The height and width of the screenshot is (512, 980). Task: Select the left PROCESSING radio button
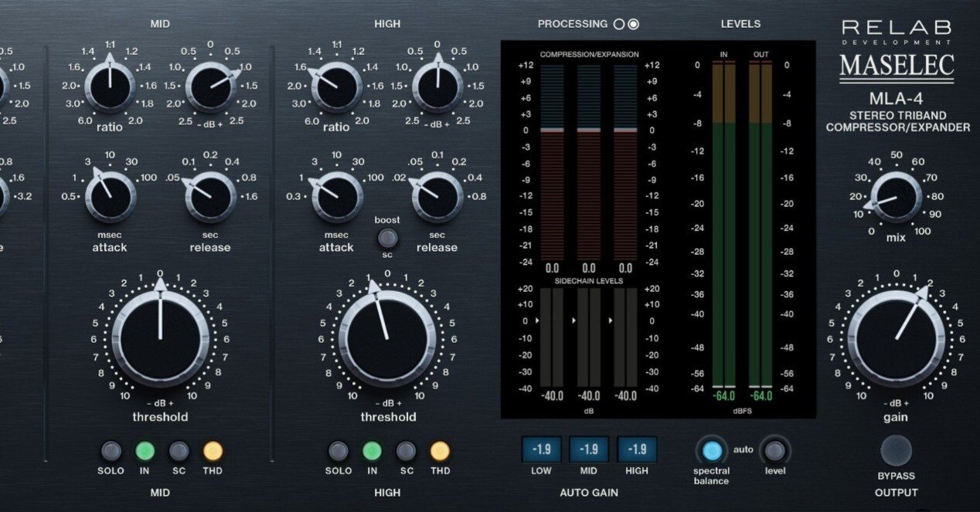coord(621,23)
